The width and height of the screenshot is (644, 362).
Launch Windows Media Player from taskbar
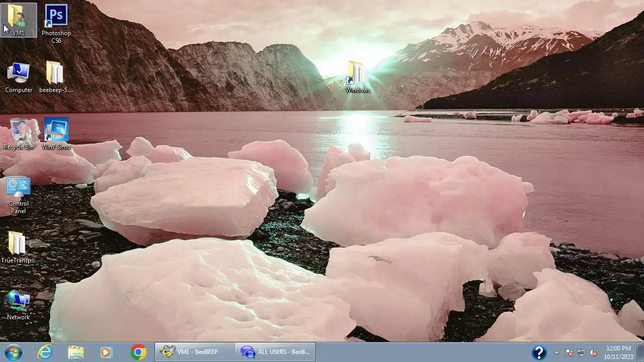pos(106,352)
